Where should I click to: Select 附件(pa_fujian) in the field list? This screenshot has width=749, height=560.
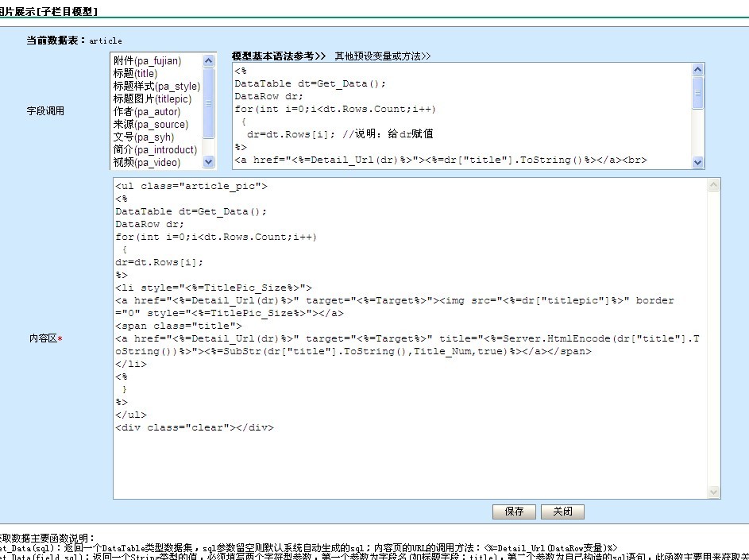tap(147, 61)
